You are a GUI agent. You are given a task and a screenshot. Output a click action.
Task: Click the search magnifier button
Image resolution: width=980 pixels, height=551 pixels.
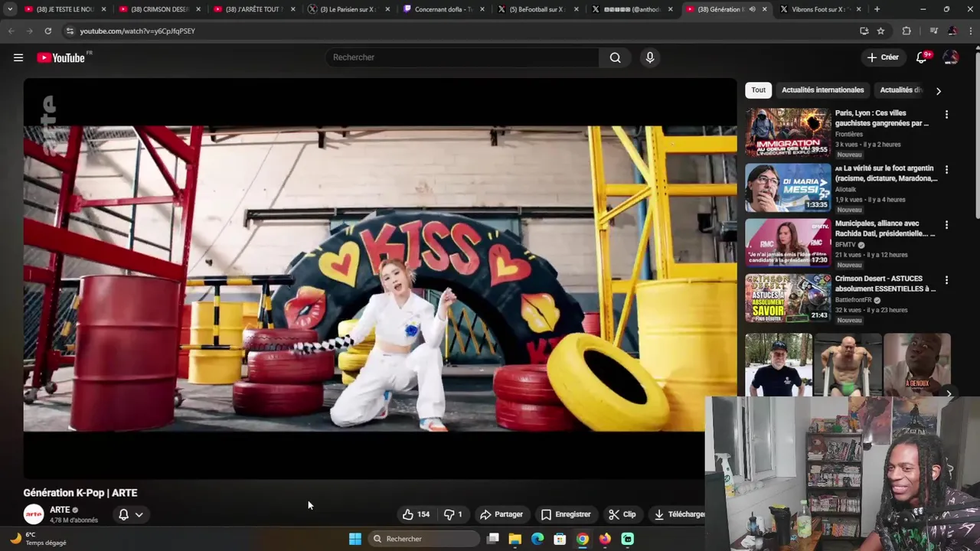pos(615,57)
